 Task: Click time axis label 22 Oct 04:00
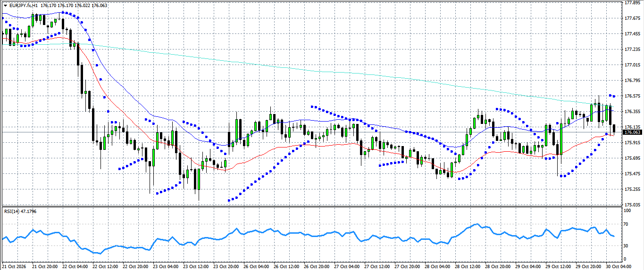pos(75,266)
